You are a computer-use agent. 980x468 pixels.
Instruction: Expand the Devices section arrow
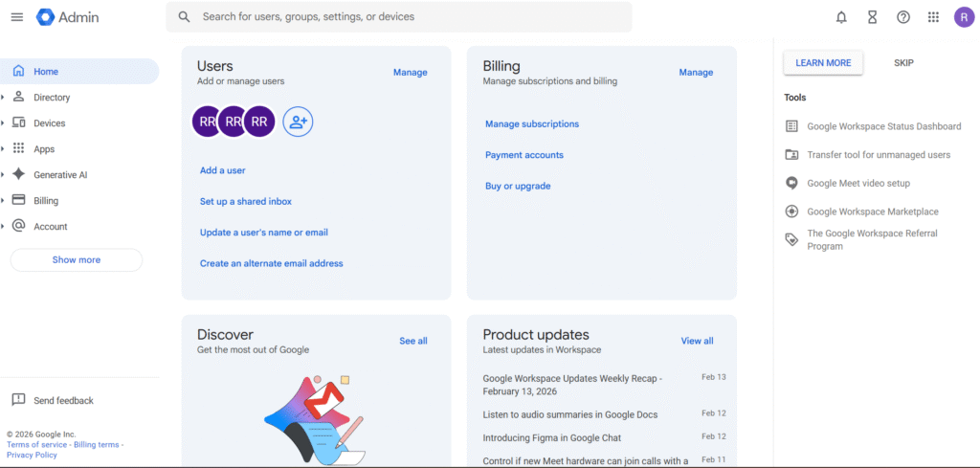3,123
